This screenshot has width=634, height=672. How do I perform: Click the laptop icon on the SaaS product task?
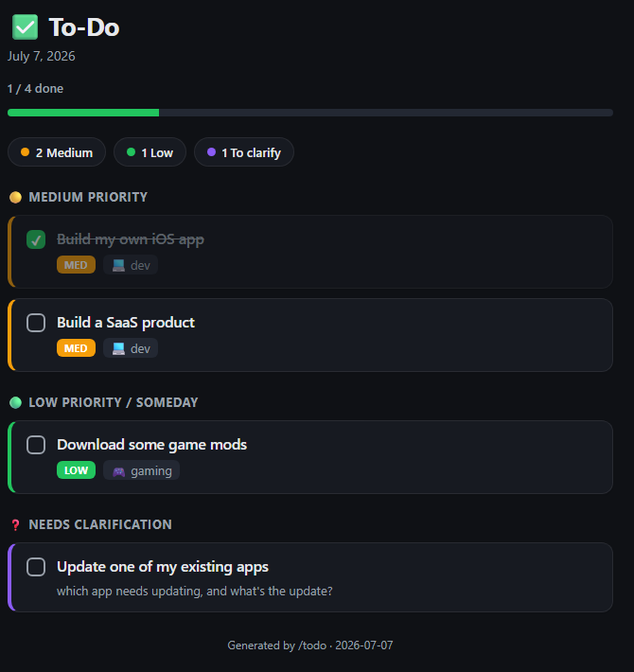click(118, 348)
